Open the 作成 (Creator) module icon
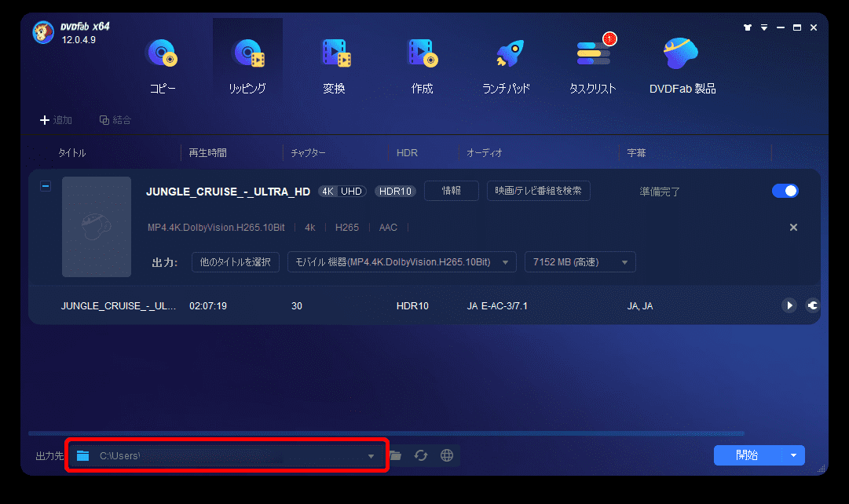This screenshot has width=849, height=504. tap(421, 52)
